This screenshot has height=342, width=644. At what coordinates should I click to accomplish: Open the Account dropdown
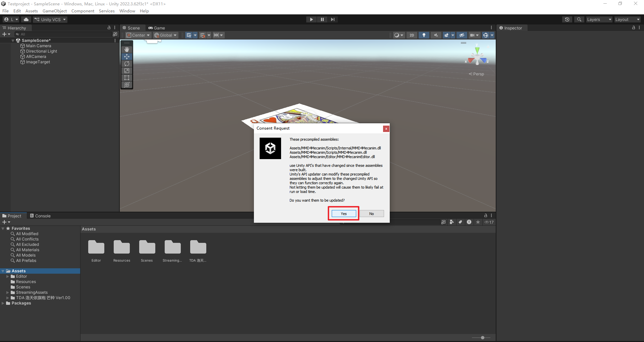11,19
